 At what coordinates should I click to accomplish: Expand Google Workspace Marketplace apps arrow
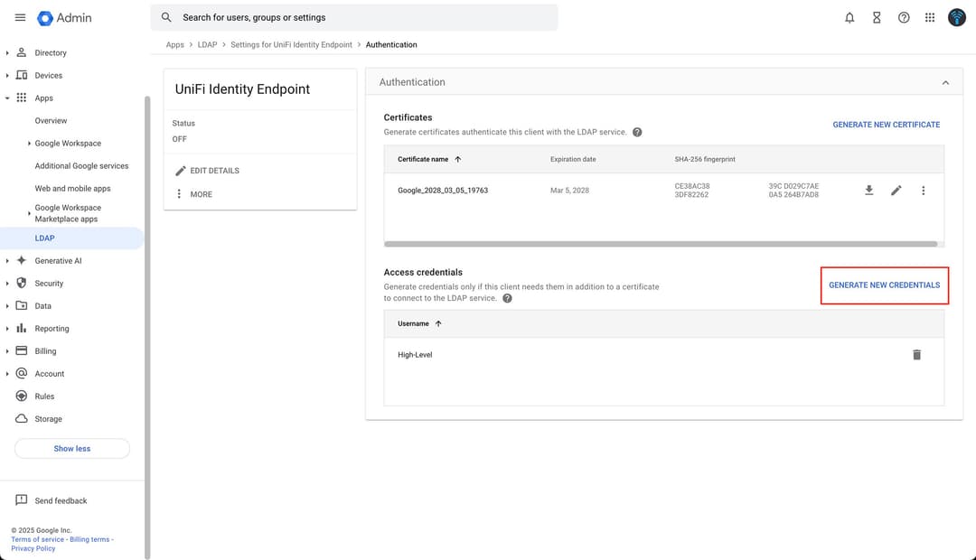coord(29,213)
